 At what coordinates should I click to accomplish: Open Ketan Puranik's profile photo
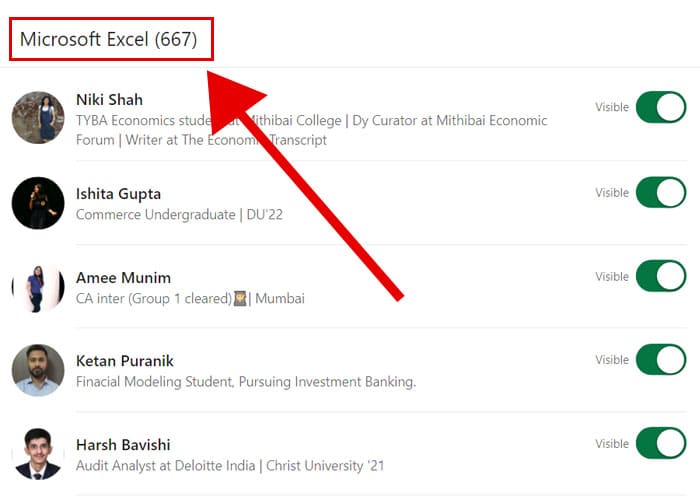pos(38,370)
